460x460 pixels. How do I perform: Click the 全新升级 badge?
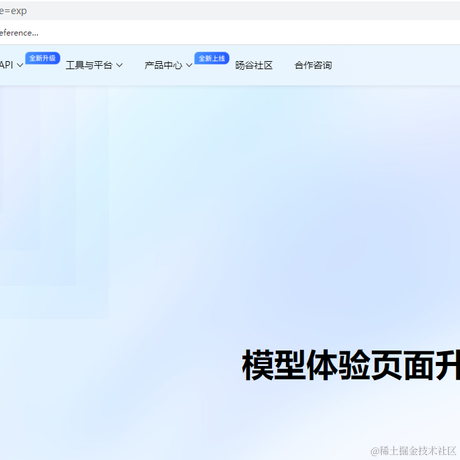(43, 58)
